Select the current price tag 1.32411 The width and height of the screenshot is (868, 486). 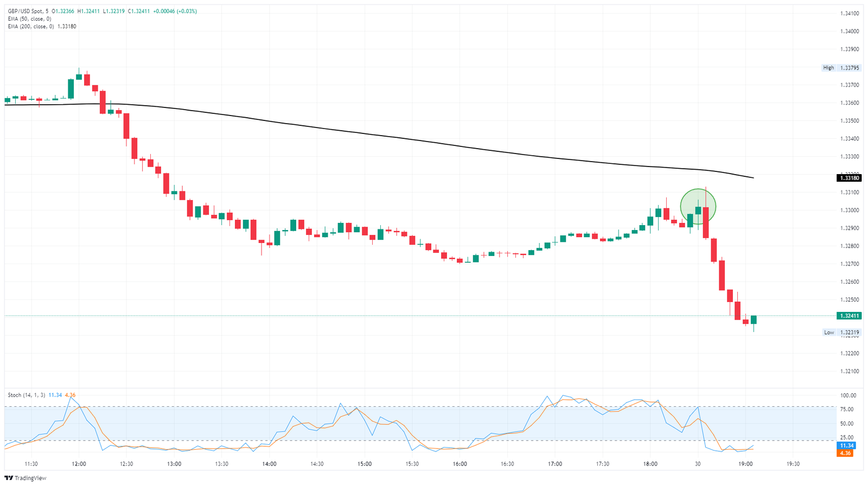(849, 316)
